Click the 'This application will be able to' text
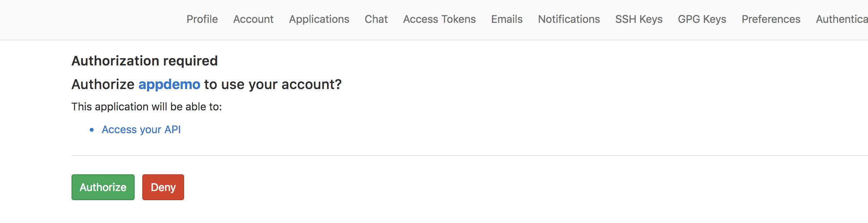868x223 pixels. (146, 107)
